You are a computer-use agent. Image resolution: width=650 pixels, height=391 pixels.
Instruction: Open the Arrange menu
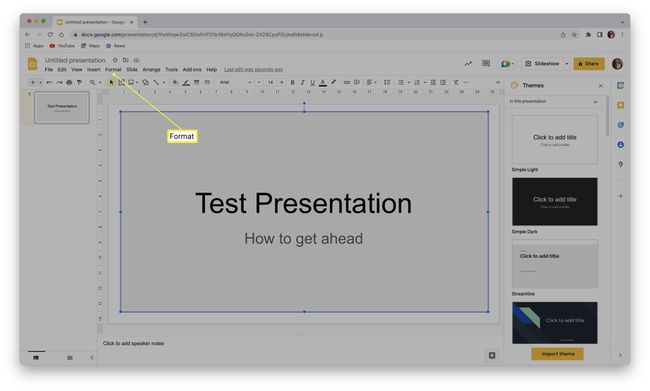click(151, 70)
